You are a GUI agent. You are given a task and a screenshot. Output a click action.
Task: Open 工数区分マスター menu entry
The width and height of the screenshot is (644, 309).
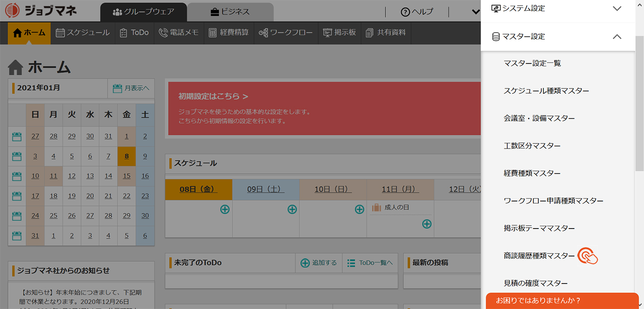click(532, 146)
